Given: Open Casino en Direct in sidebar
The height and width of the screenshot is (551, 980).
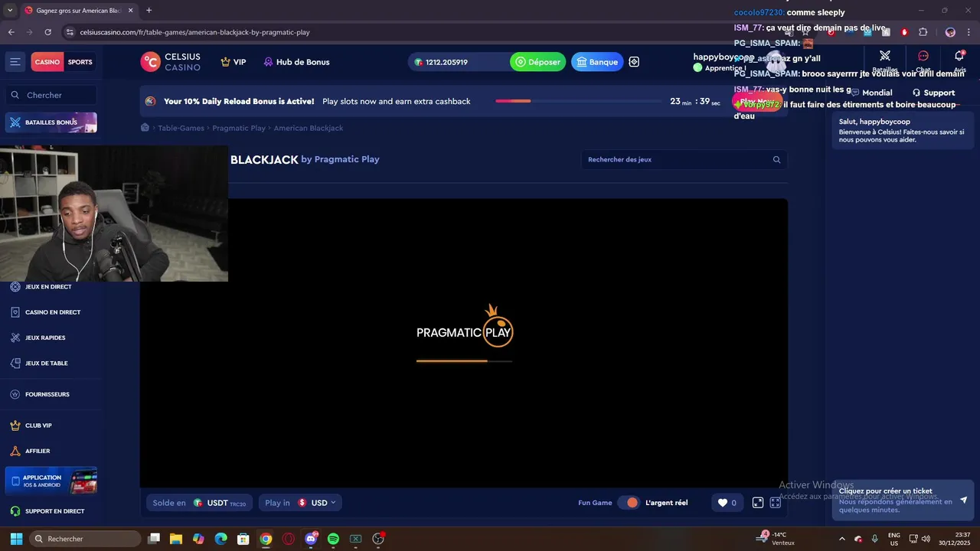Looking at the screenshot, I should pos(45,312).
